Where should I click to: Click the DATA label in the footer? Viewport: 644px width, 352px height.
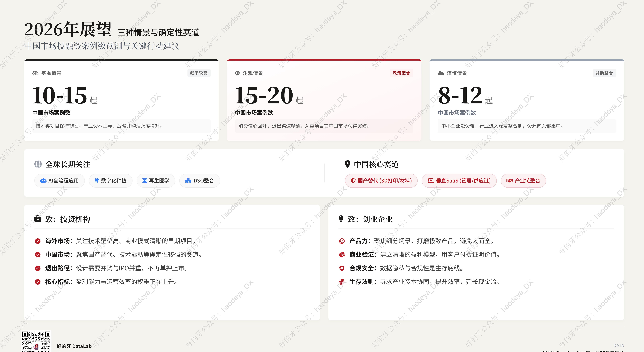(x=619, y=345)
